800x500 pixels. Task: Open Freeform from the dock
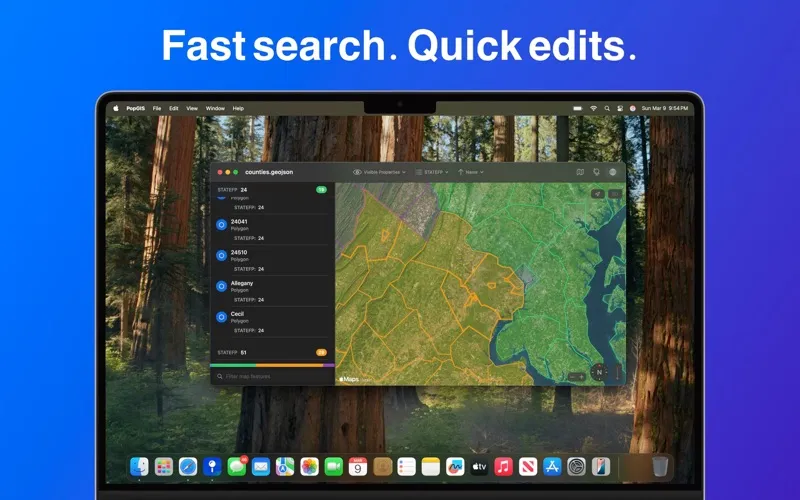455,466
